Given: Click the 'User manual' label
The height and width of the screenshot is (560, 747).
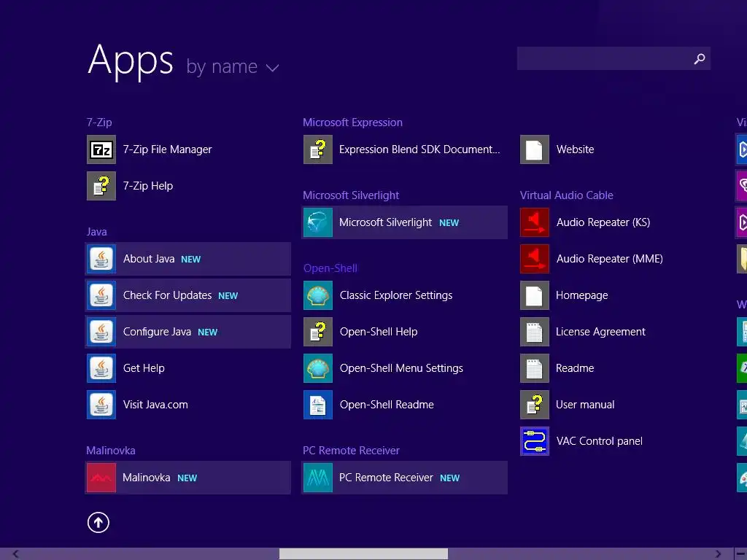Looking at the screenshot, I should tap(585, 405).
